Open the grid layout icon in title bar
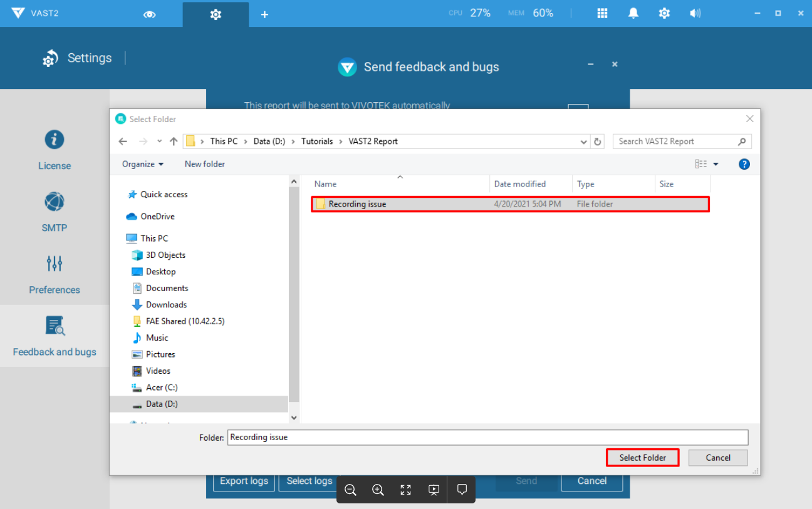 coord(602,13)
